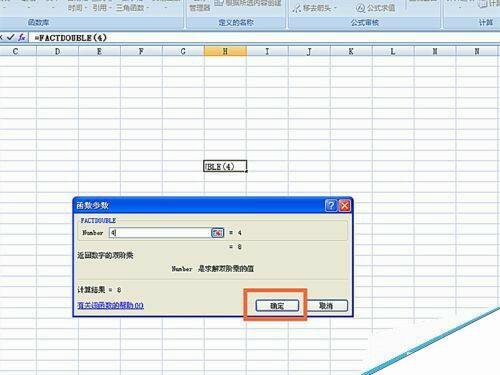
Task: Select column L header
Action: 393,51
